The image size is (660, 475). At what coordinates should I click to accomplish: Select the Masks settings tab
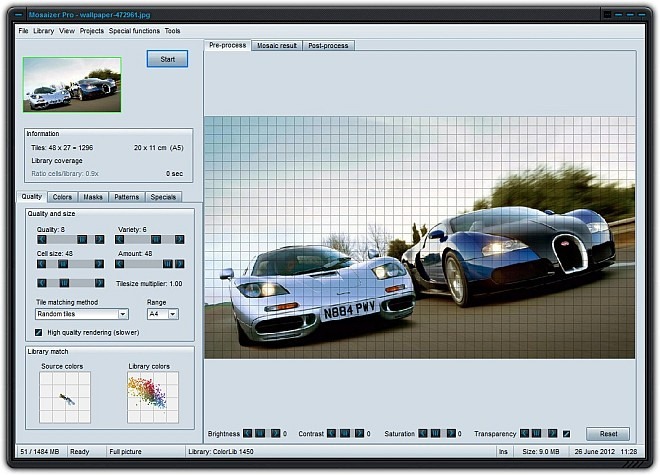point(93,197)
